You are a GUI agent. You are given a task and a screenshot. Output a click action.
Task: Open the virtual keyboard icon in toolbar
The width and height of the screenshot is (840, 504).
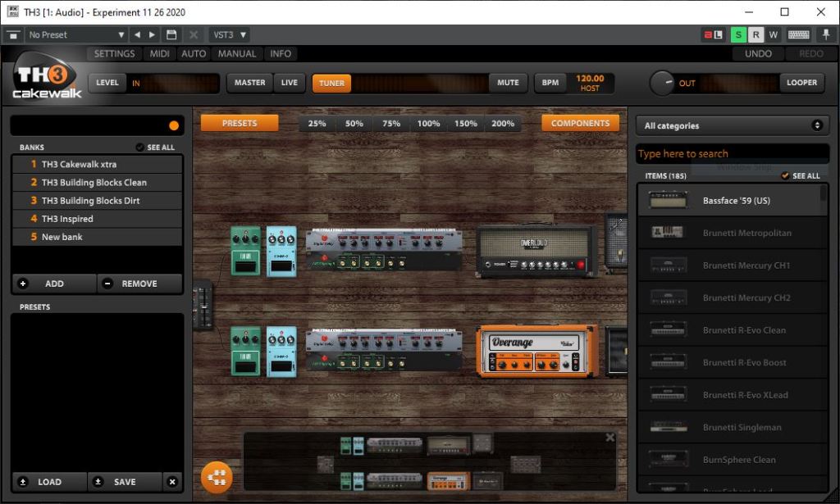pos(799,35)
